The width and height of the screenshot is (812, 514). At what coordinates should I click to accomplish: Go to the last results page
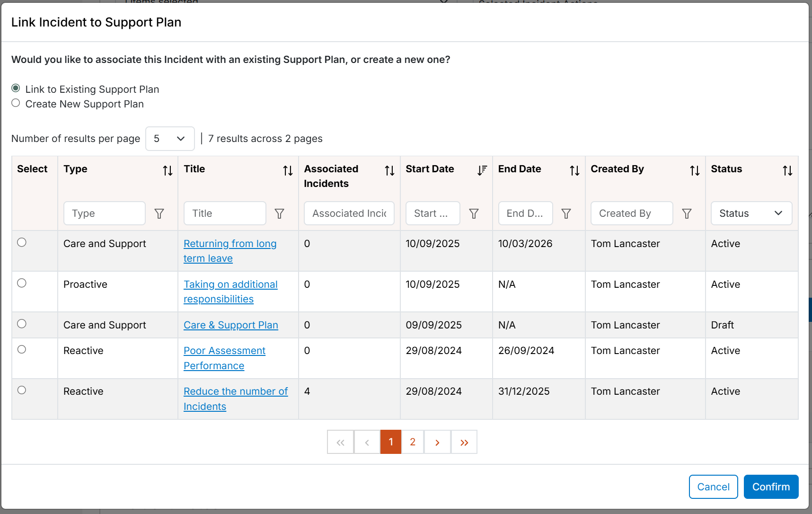[x=464, y=442]
